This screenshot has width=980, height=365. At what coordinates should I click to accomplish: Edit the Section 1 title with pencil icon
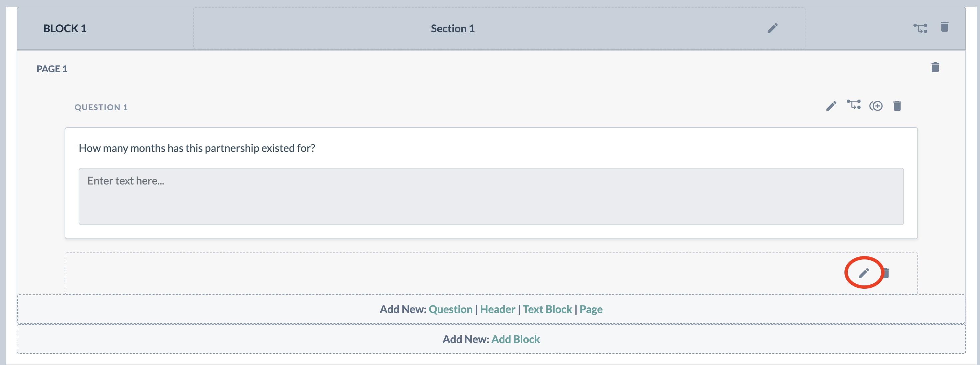tap(772, 28)
